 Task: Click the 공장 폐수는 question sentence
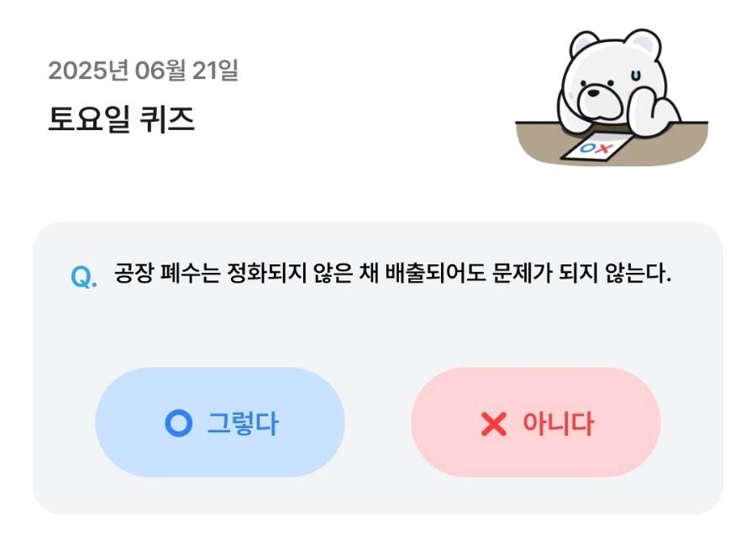coord(392,274)
